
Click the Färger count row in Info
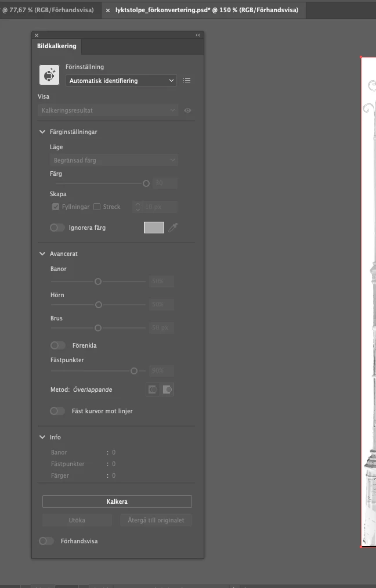point(83,475)
